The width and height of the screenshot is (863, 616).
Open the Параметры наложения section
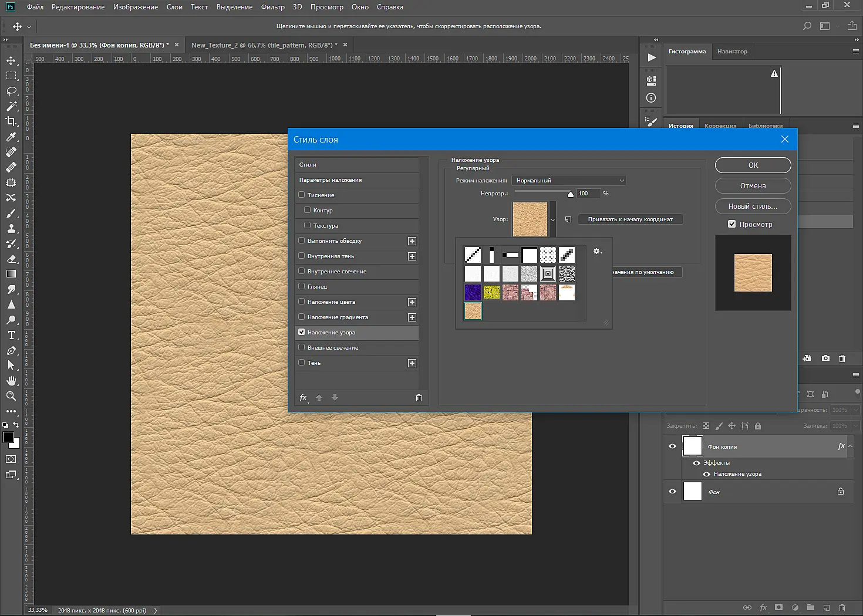[x=357, y=180]
